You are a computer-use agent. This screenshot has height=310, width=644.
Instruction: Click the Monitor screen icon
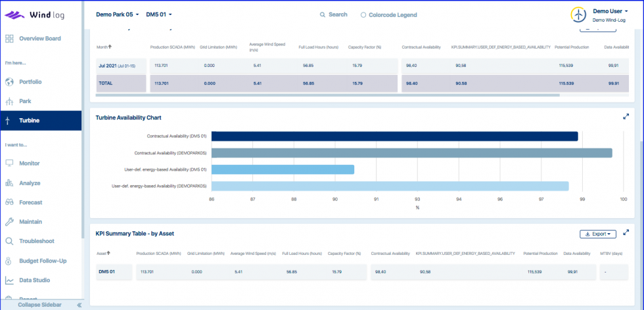point(9,163)
